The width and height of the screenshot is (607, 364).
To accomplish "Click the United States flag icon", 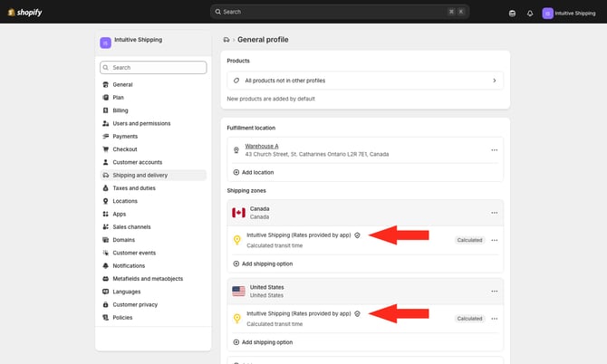I will pos(238,292).
